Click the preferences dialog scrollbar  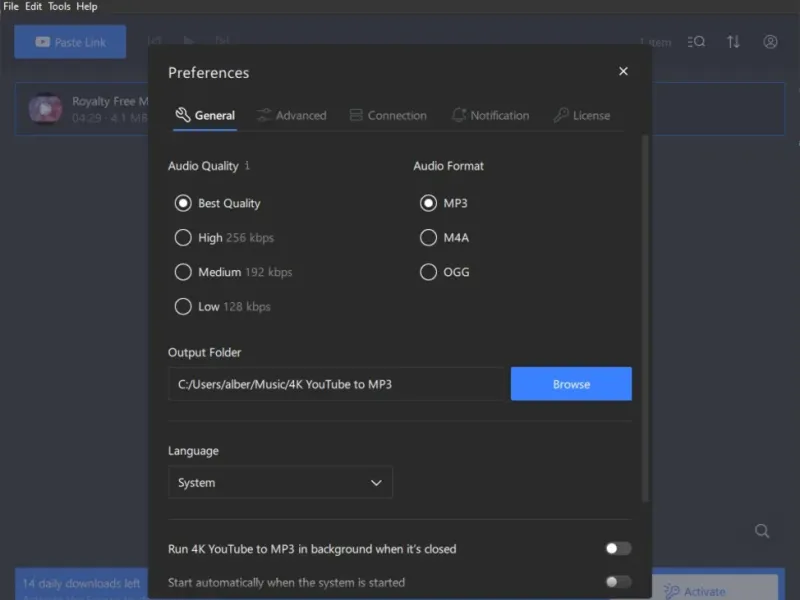[x=645, y=318]
